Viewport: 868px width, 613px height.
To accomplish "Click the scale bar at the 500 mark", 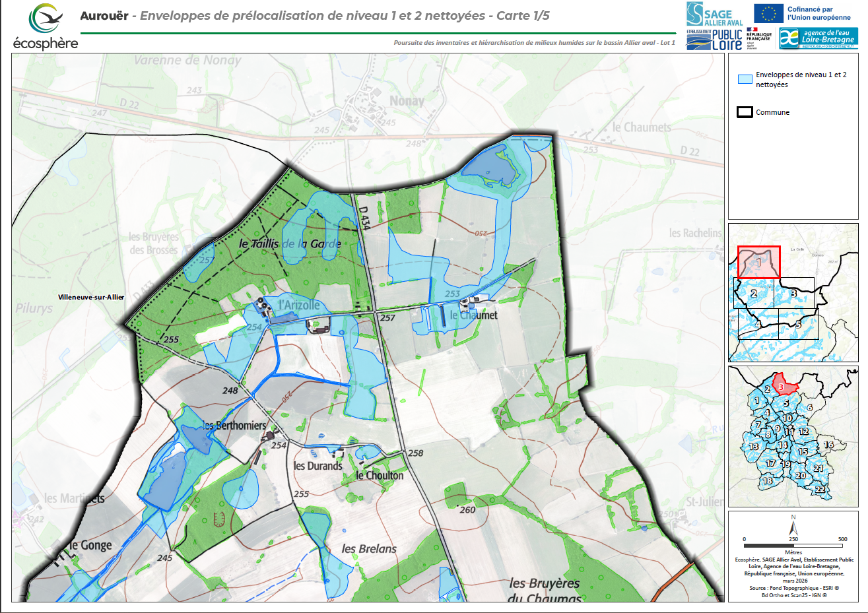I will coord(842,546).
